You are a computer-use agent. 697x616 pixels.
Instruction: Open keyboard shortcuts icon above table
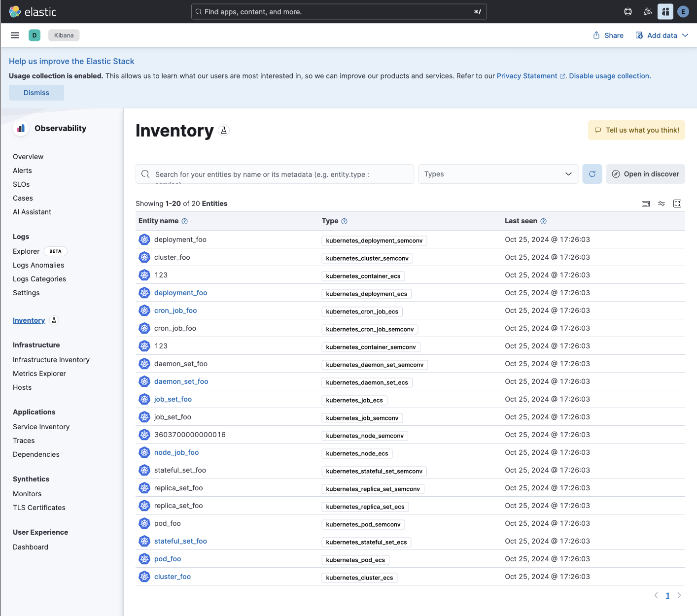point(646,204)
